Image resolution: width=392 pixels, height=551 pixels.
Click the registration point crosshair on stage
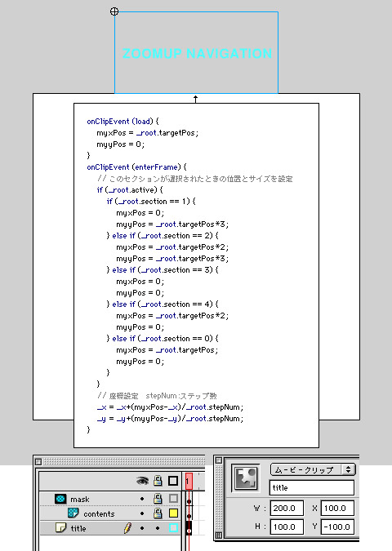pyautogui.click(x=114, y=11)
